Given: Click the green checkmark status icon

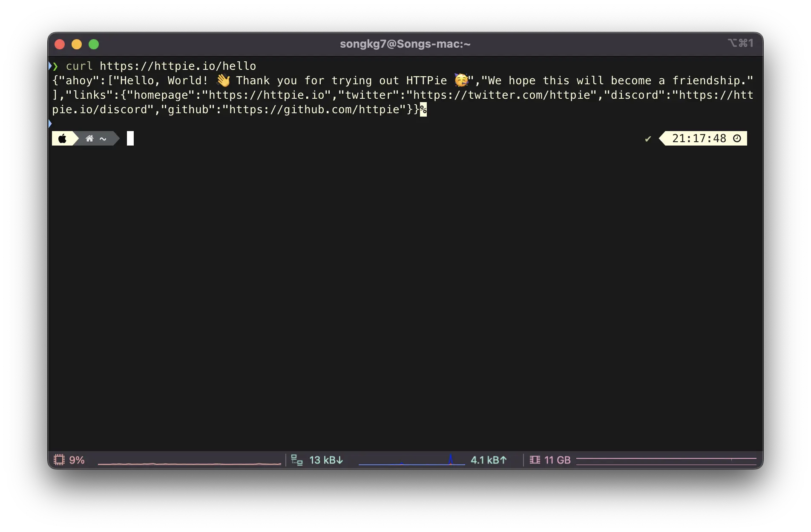Looking at the screenshot, I should point(648,139).
